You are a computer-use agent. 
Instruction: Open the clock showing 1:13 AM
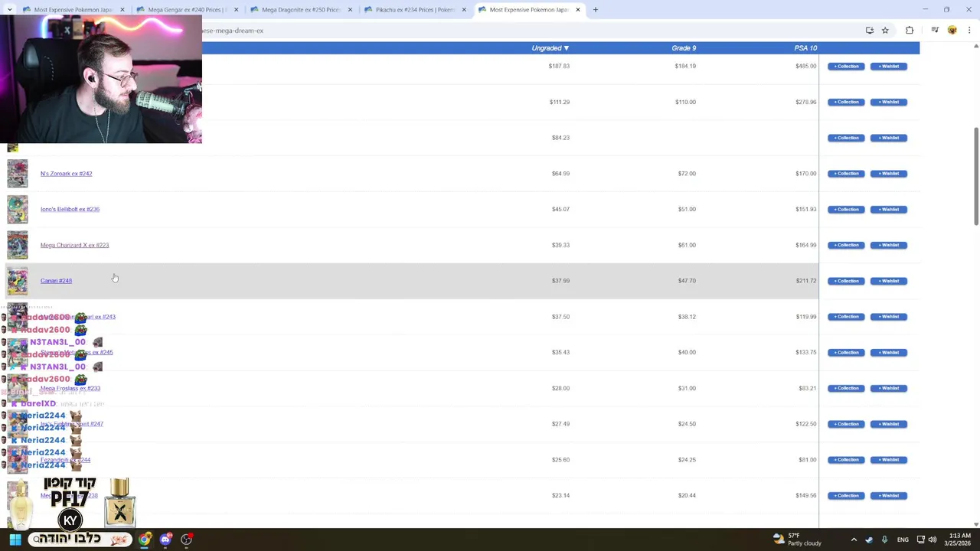pyautogui.click(x=959, y=540)
